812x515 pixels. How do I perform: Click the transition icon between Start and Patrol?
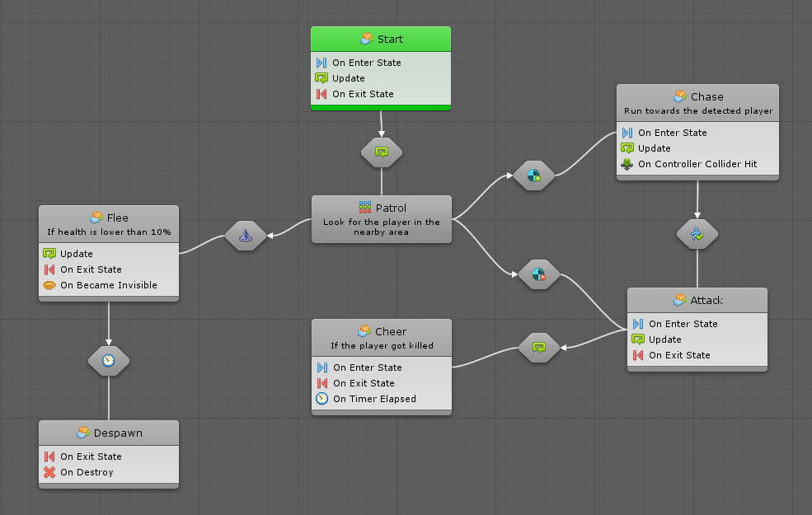click(382, 152)
